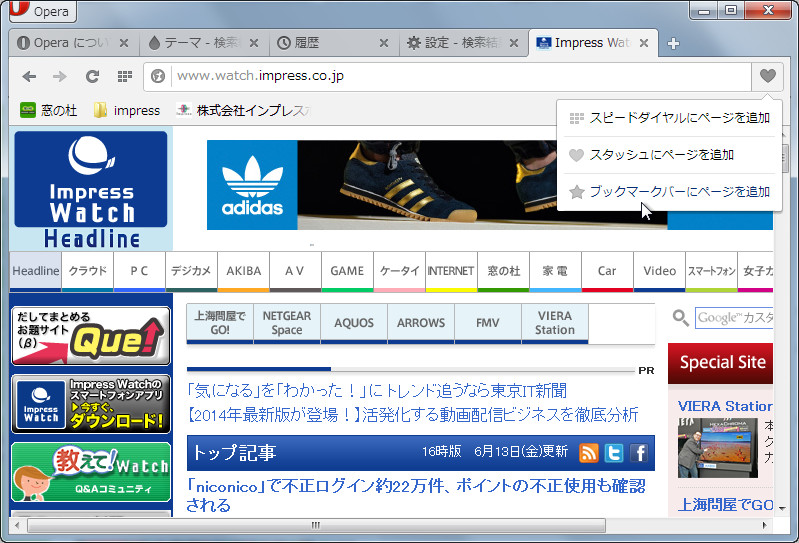This screenshot has width=799, height=543.
Task: Open the '教えて!Watch' Q&A banner
Action: pyautogui.click(x=91, y=472)
